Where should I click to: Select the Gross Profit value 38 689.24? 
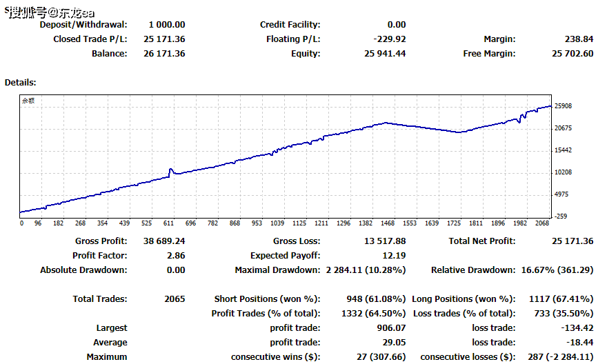tap(164, 241)
